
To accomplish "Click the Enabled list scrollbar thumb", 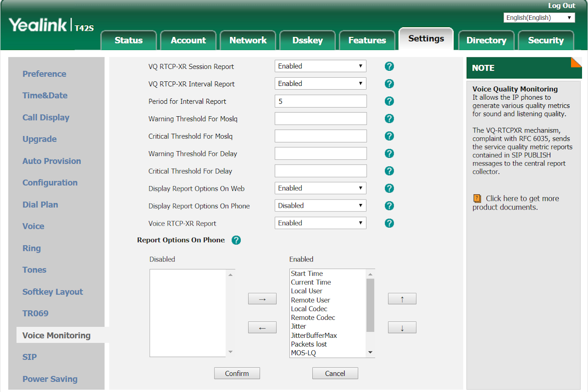I will 370,305.
